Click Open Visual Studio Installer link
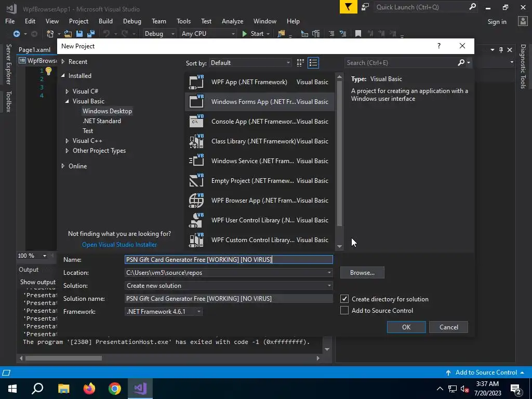Image resolution: width=532 pixels, height=399 pixels. [119, 244]
